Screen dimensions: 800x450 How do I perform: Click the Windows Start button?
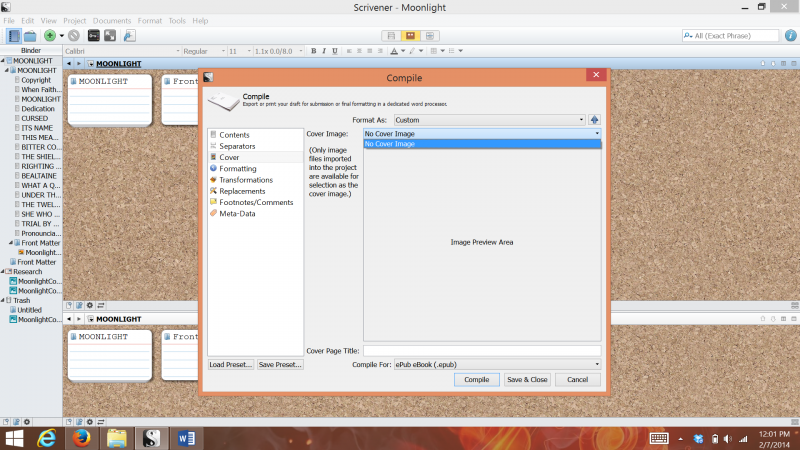[x=14, y=438]
